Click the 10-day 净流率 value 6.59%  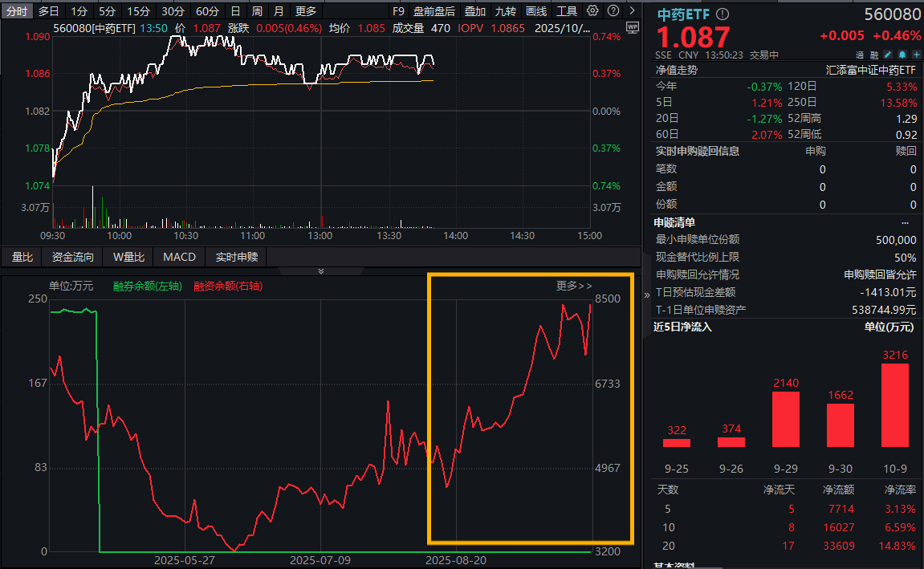[900, 527]
